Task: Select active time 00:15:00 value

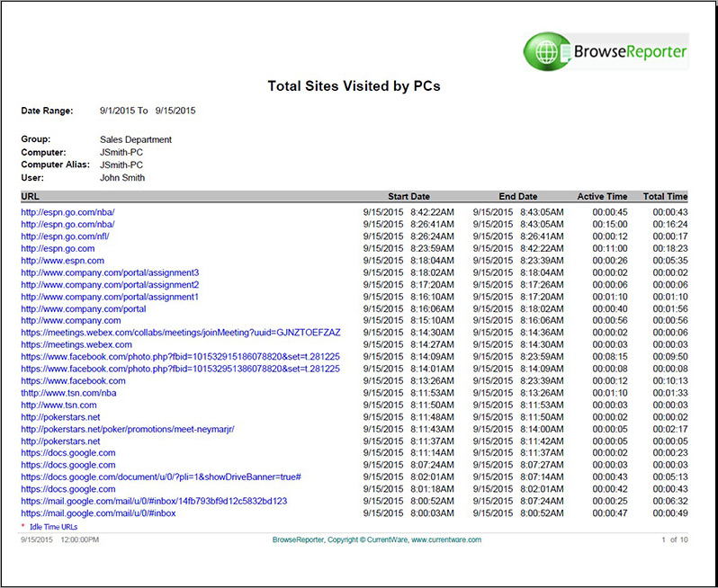Action: (x=610, y=224)
